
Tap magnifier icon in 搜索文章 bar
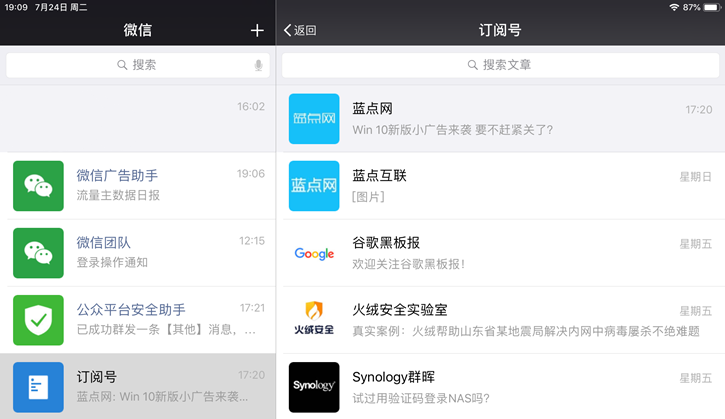tap(473, 65)
